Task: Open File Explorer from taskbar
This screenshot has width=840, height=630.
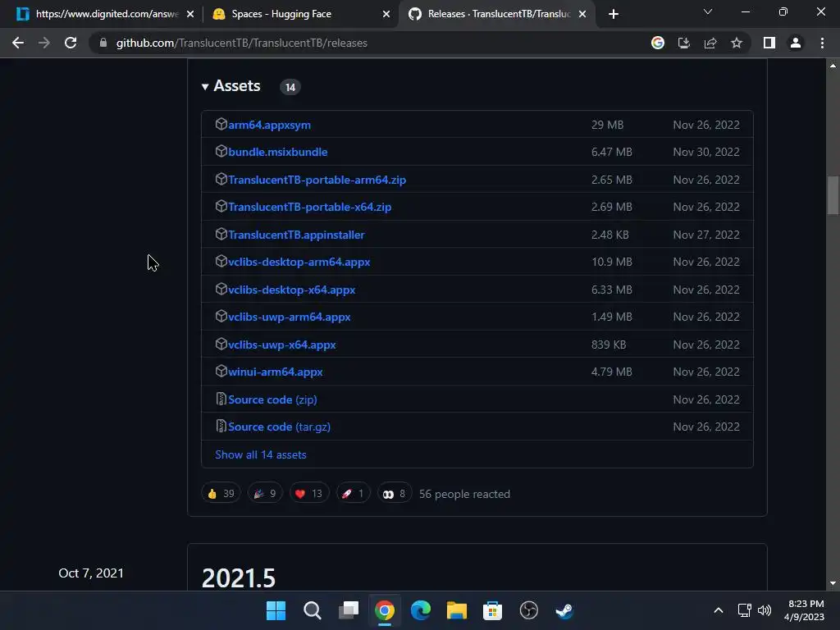Action: point(456,610)
